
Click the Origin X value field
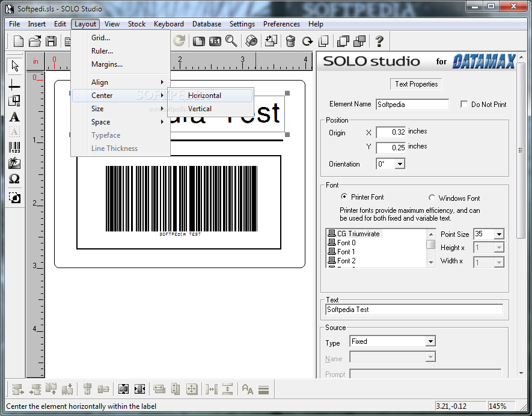(391, 132)
